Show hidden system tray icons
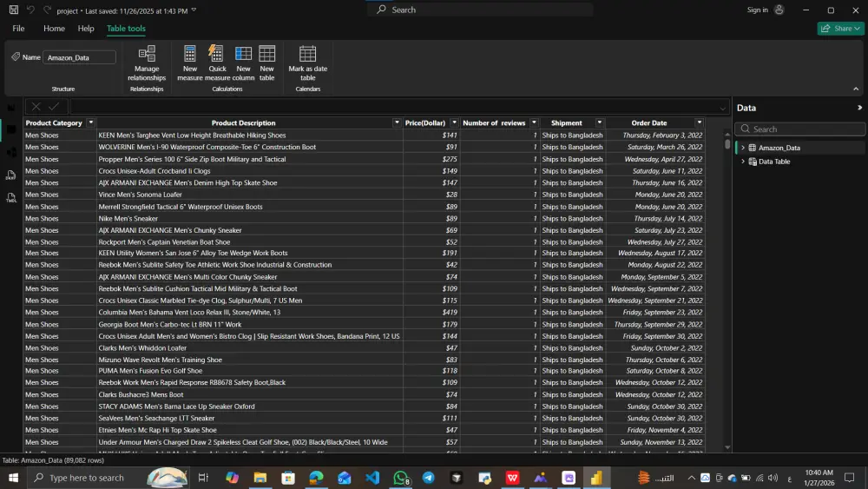The width and height of the screenshot is (868, 489). (x=692, y=478)
